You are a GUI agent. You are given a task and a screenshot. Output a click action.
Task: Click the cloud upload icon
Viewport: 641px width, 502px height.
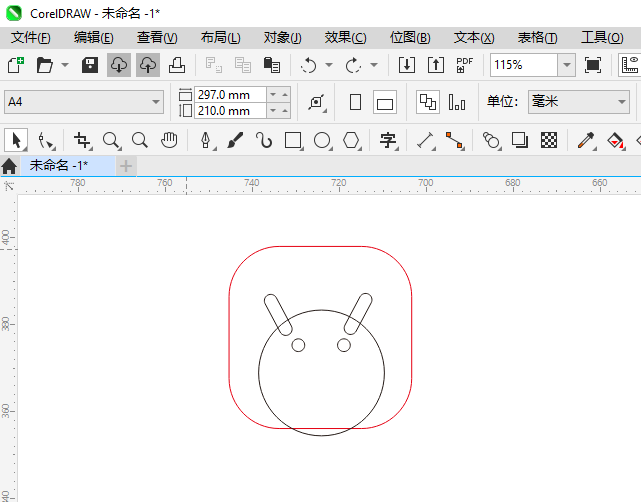click(148, 65)
